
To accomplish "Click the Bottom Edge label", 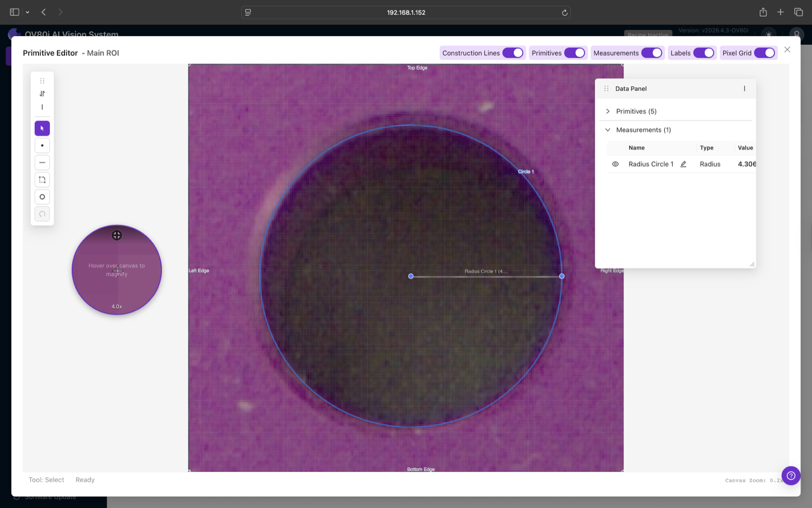I will 421,469.
